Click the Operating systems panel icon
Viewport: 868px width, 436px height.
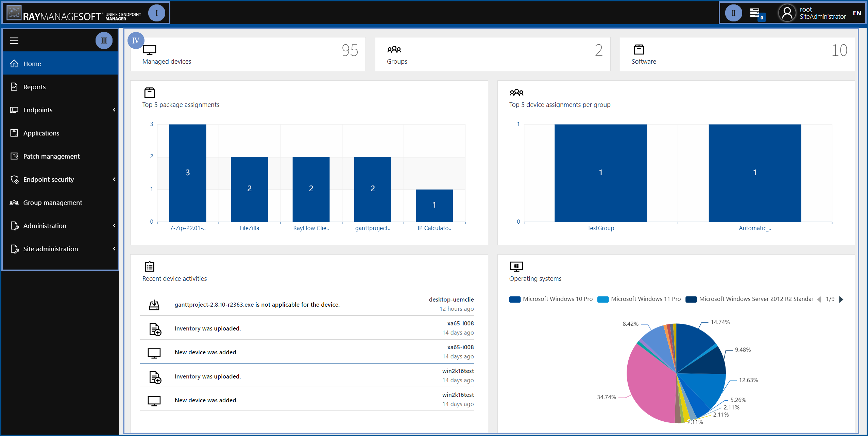(516, 267)
